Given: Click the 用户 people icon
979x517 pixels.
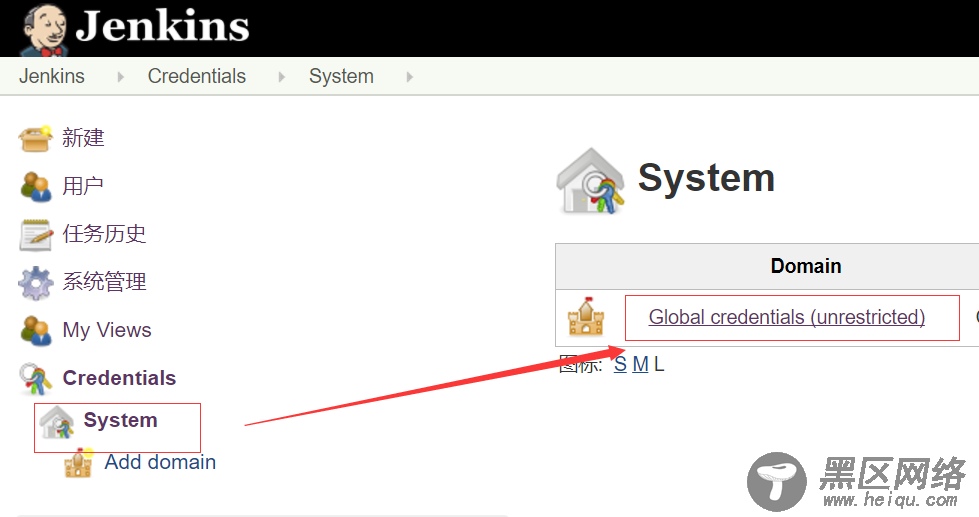Looking at the screenshot, I should [x=36, y=186].
